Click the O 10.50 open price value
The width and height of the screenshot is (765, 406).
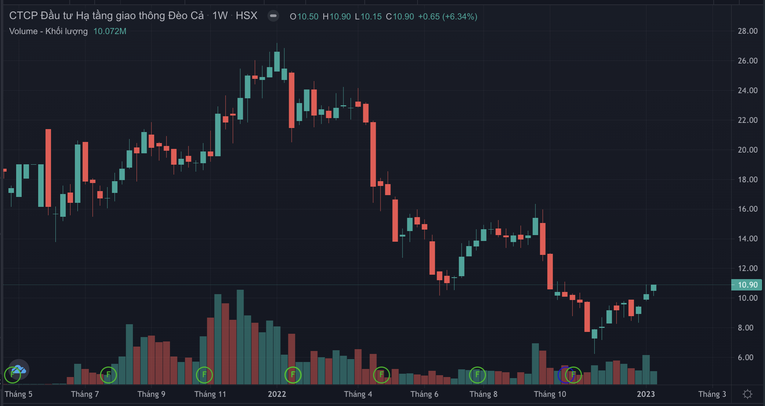tap(304, 17)
